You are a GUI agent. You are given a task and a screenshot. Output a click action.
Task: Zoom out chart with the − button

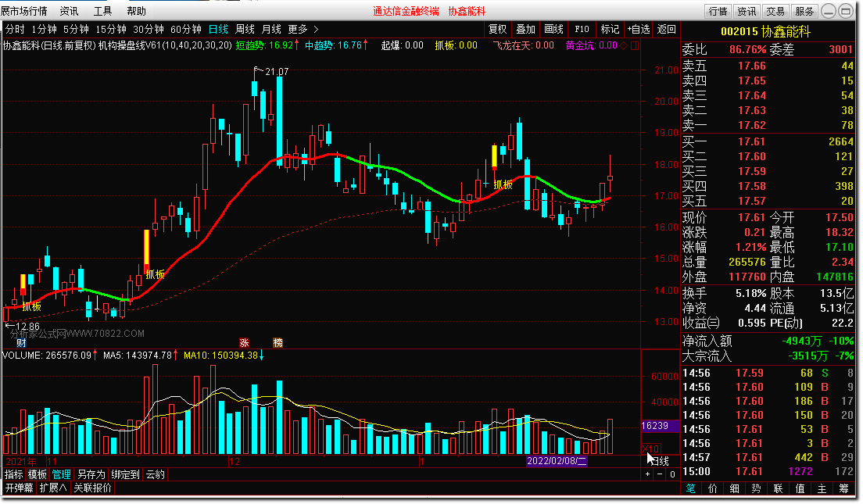coord(660,474)
